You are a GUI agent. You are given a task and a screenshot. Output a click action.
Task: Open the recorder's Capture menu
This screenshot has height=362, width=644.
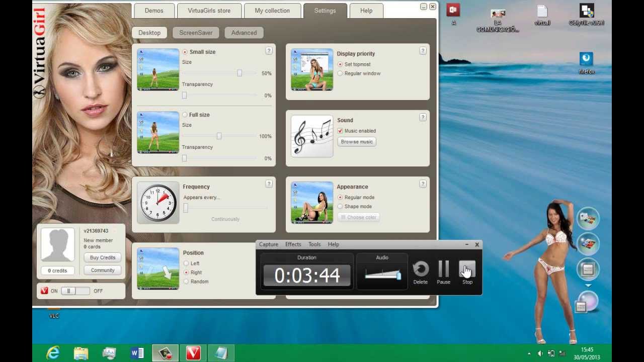tap(269, 244)
